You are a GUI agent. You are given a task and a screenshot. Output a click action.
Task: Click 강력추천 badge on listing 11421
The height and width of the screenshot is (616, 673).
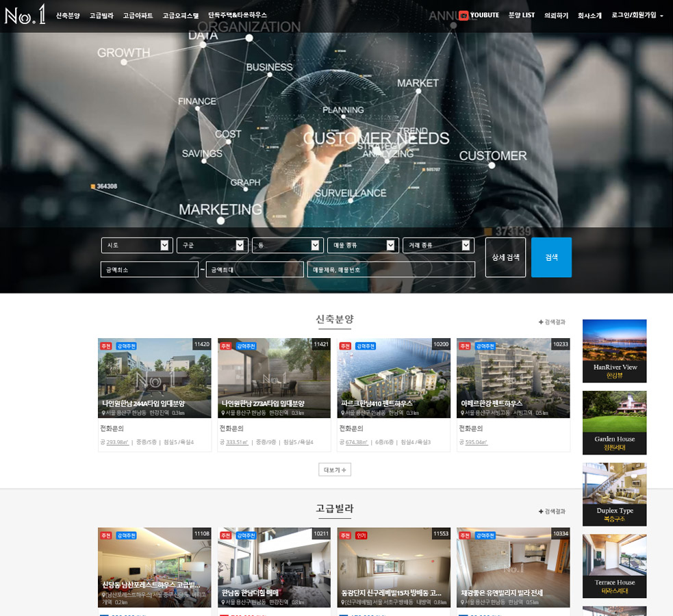[x=246, y=346]
